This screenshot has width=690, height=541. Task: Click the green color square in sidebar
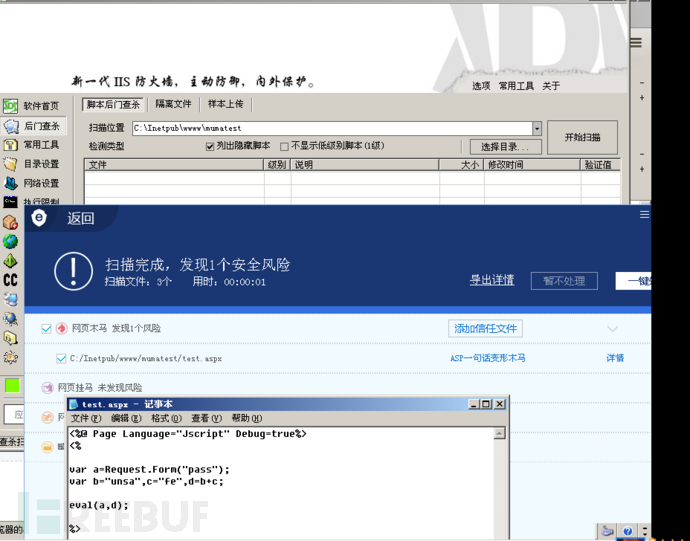[12, 385]
